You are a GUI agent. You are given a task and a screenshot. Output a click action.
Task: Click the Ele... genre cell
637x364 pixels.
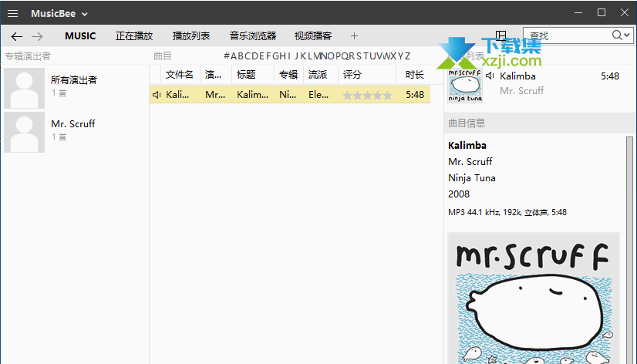(x=318, y=95)
